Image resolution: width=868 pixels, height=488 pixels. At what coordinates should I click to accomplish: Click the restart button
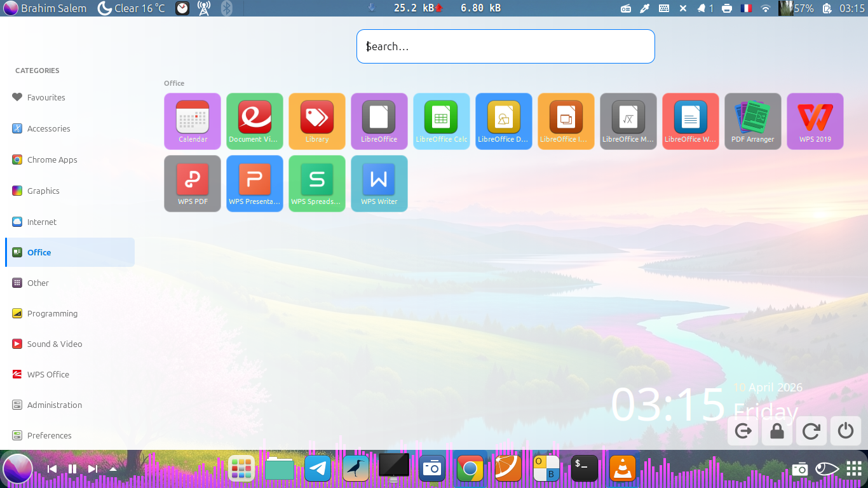point(811,431)
